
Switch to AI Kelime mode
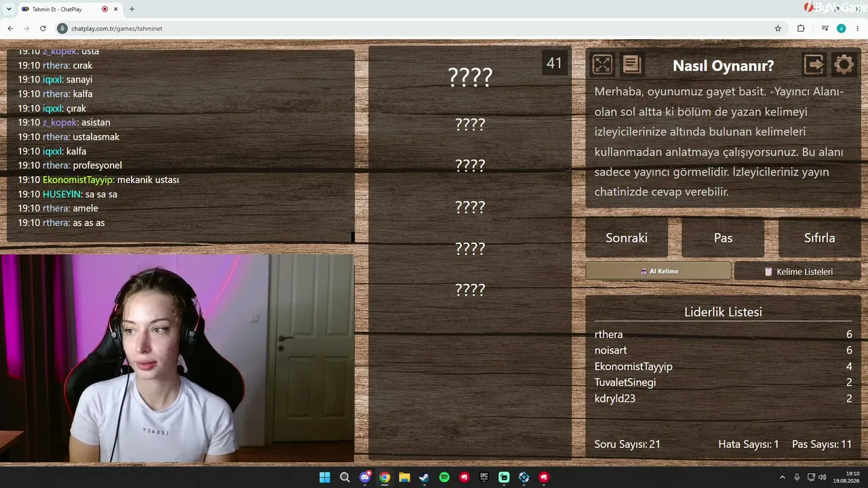click(658, 271)
